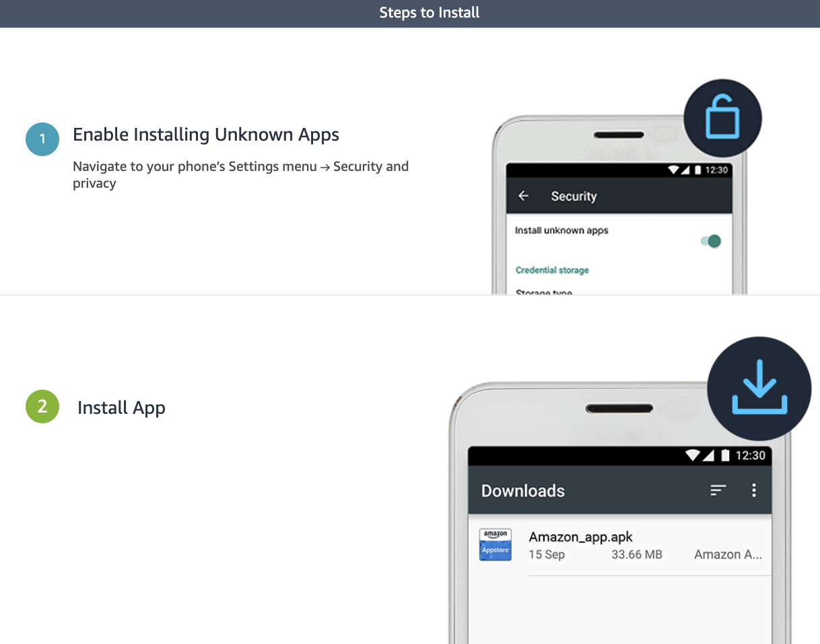Open the three-dot menu in Downloads
Screen dimensions: 820x644
pos(754,490)
